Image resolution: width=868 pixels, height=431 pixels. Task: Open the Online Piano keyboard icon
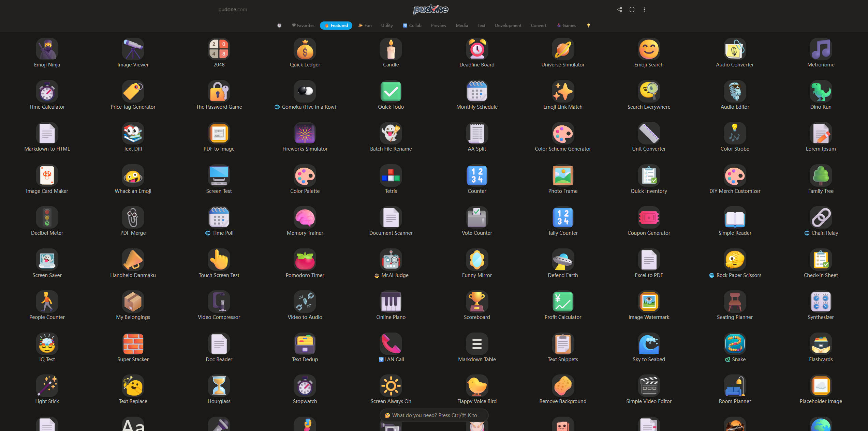tap(391, 302)
